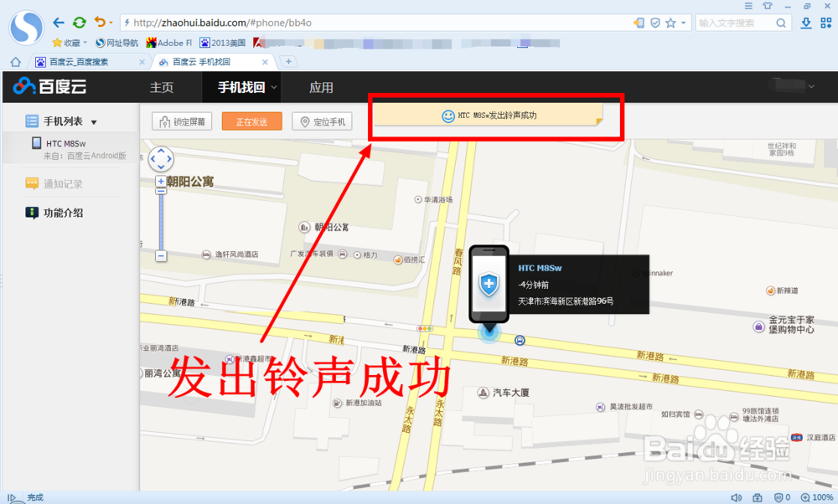Click the blue location dot under phone marker
This screenshot has height=504, width=838.
pos(489,332)
